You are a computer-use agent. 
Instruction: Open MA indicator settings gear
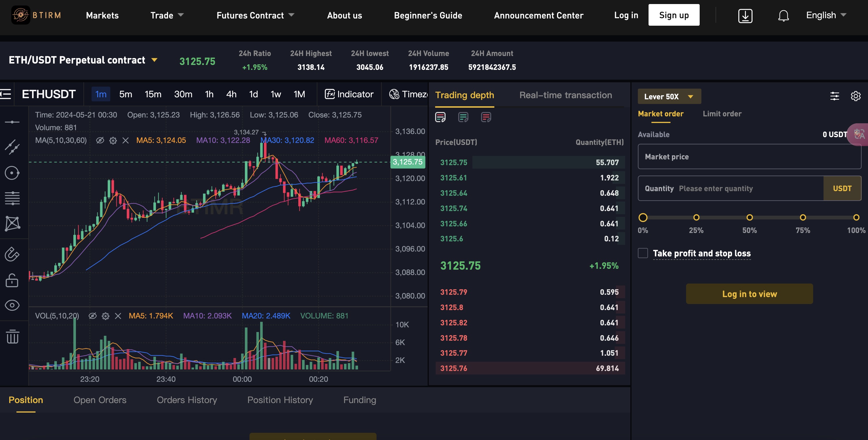tap(113, 141)
